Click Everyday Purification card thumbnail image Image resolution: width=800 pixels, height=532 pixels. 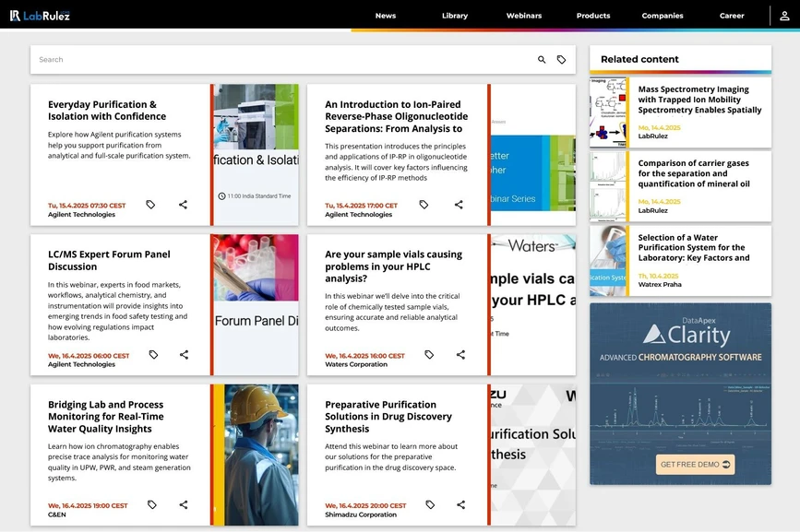click(257, 155)
